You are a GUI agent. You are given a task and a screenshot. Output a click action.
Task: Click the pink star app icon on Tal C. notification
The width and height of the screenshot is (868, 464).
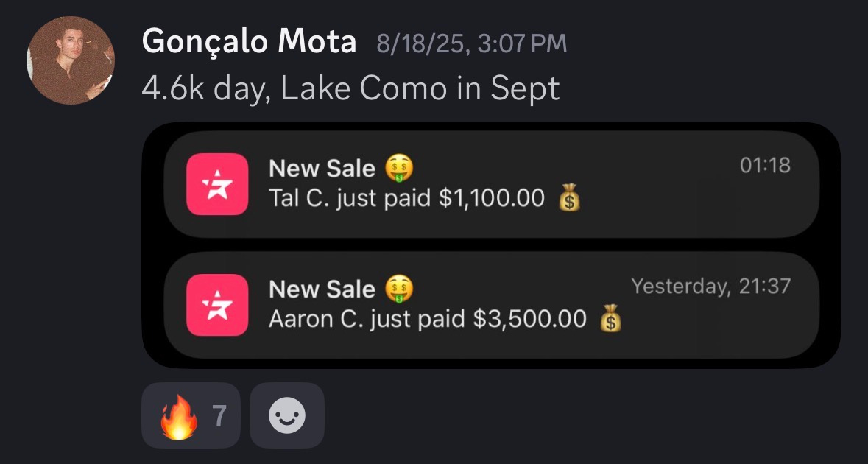click(217, 184)
